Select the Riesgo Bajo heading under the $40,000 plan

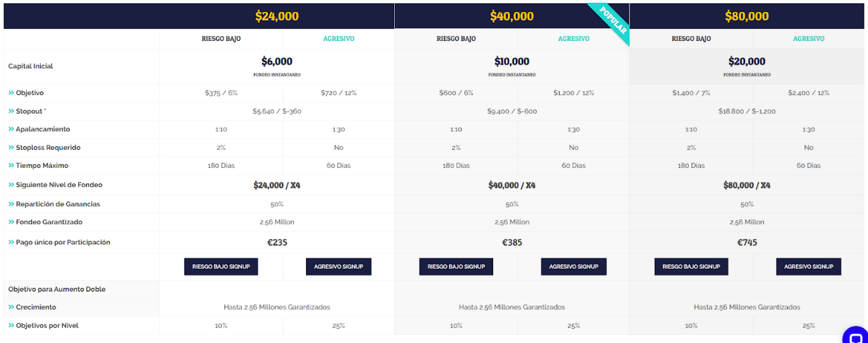[x=456, y=39]
